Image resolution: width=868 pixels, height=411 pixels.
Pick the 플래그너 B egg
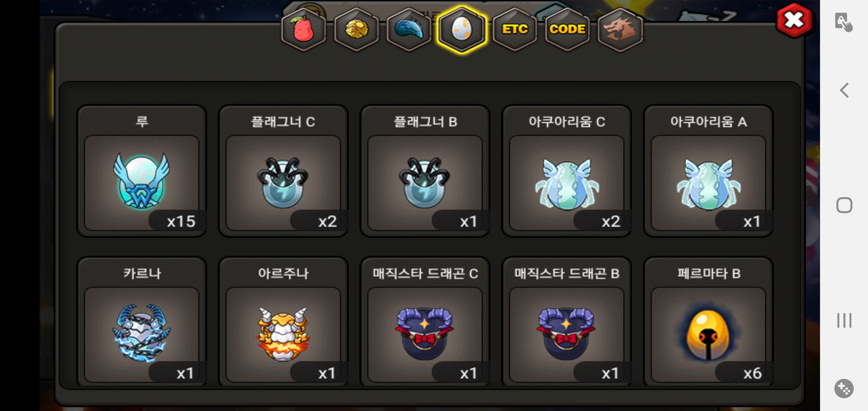tap(425, 171)
